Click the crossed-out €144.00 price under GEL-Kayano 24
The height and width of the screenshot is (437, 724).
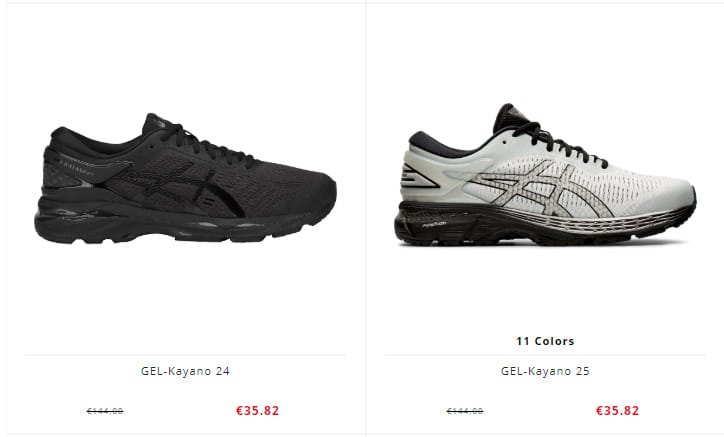click(x=105, y=411)
